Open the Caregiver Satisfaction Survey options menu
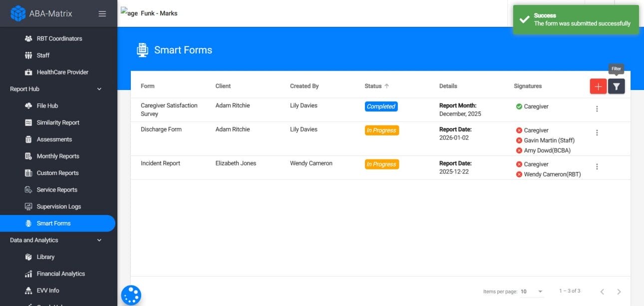This screenshot has width=644, height=306. (597, 108)
